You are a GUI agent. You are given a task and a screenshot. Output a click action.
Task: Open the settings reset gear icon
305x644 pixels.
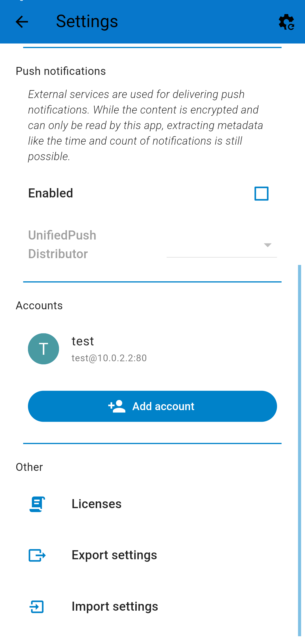click(286, 22)
